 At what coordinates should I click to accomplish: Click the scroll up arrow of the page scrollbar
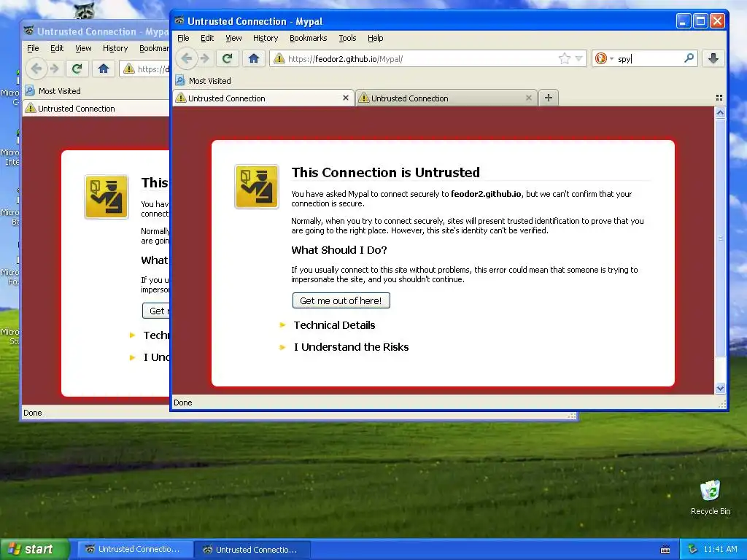tap(720, 113)
